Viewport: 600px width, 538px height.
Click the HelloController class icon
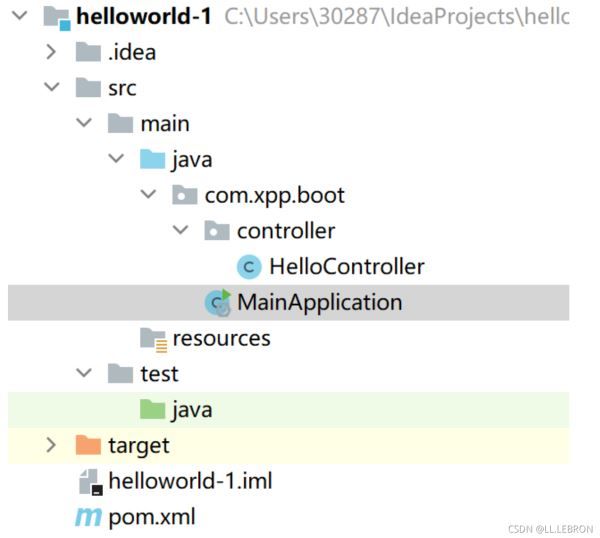click(249, 267)
